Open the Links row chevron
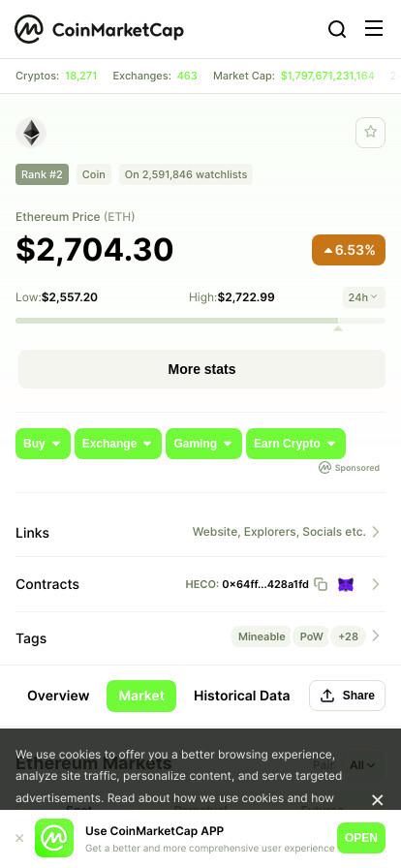 click(x=376, y=532)
